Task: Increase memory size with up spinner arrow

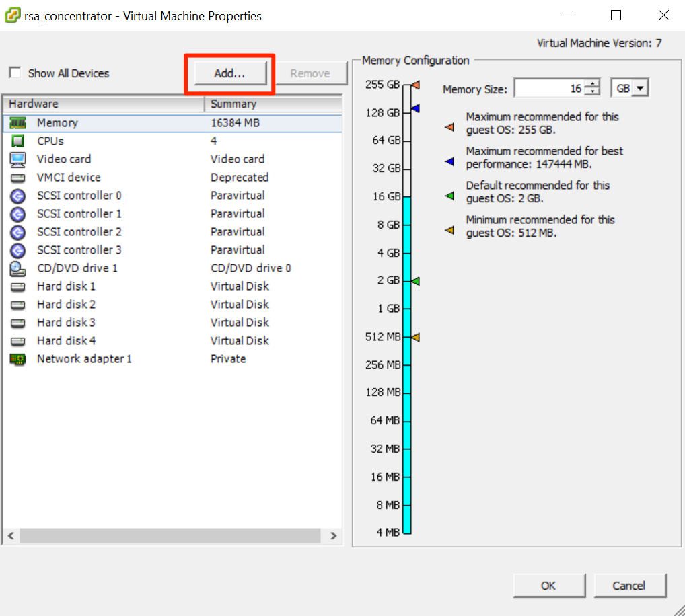Action: click(592, 84)
